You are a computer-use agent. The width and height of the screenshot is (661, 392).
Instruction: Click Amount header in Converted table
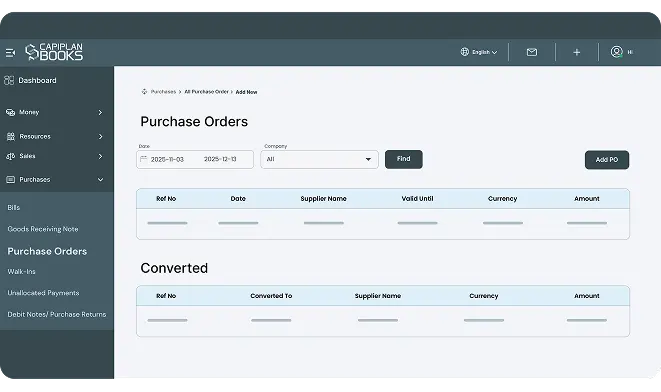586,296
